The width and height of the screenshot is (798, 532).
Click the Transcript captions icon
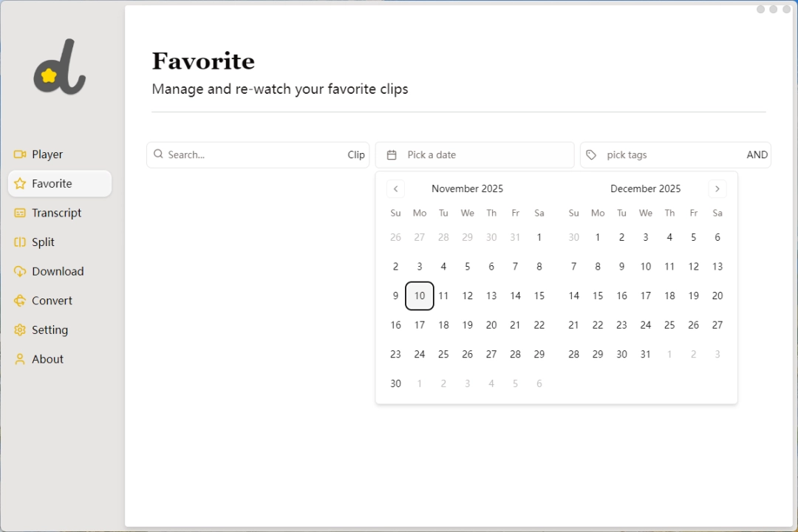point(20,213)
